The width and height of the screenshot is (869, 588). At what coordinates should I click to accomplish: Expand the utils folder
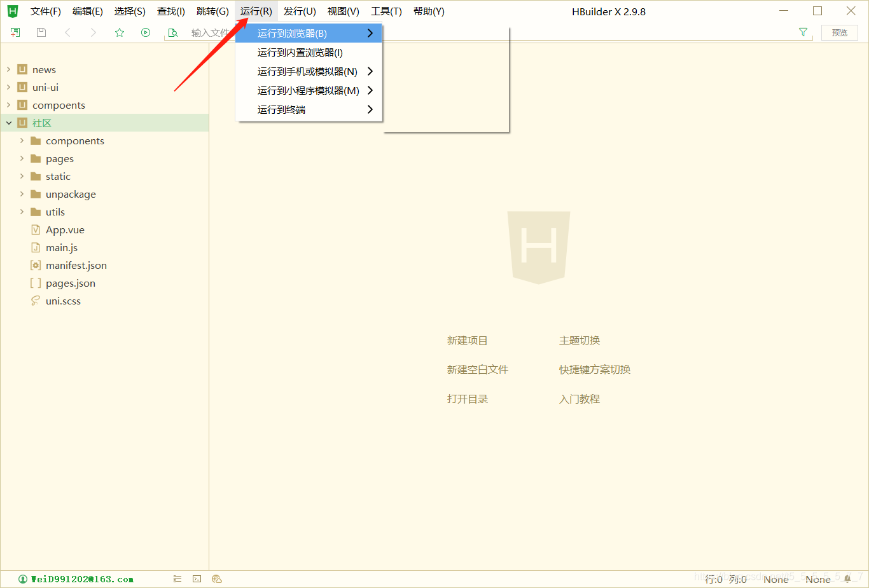(22, 212)
